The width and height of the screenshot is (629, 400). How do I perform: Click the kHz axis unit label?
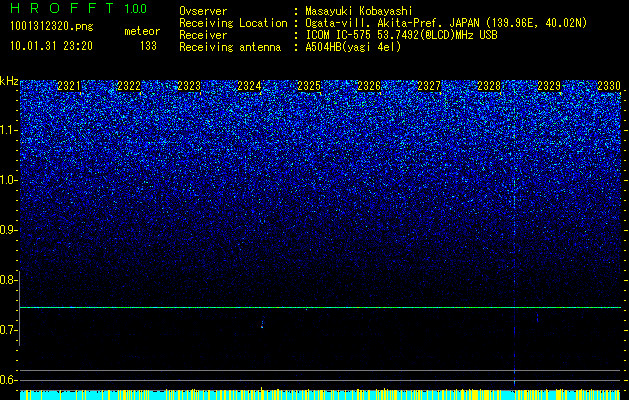[9, 81]
